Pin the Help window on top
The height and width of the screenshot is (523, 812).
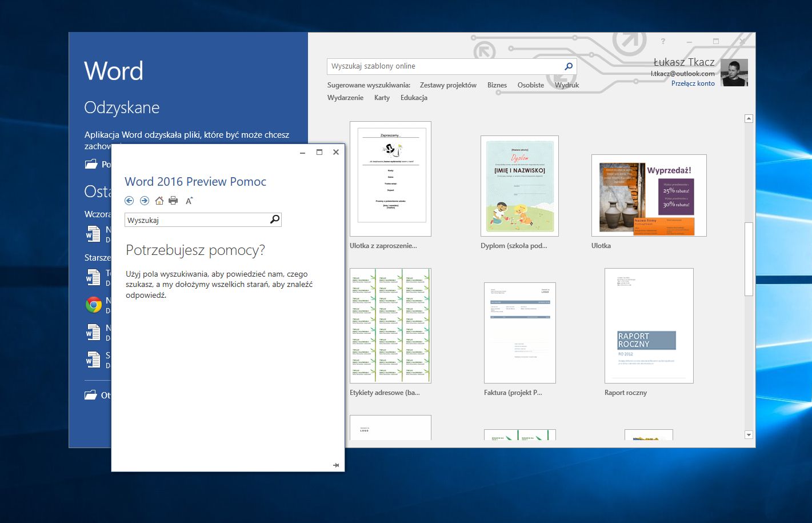tap(336, 465)
